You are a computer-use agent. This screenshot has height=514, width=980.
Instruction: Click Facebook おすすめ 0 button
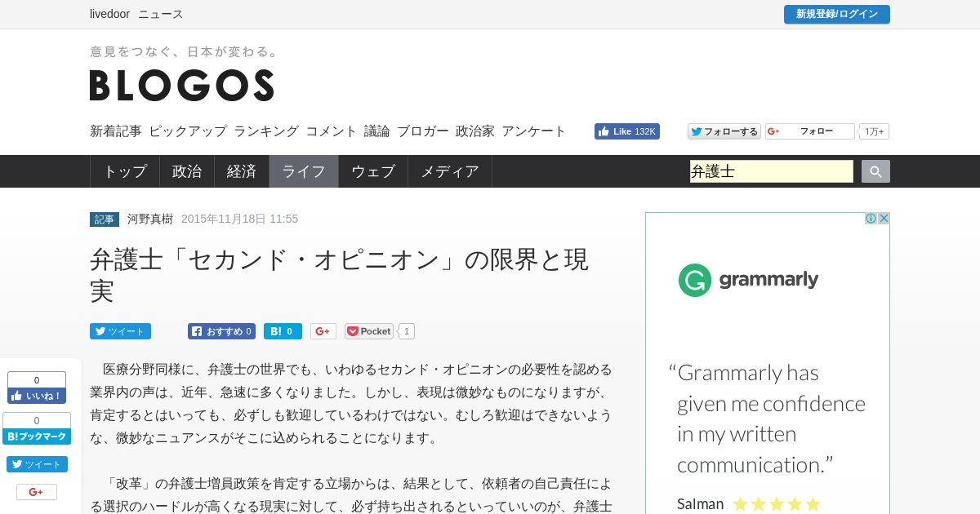click(221, 331)
